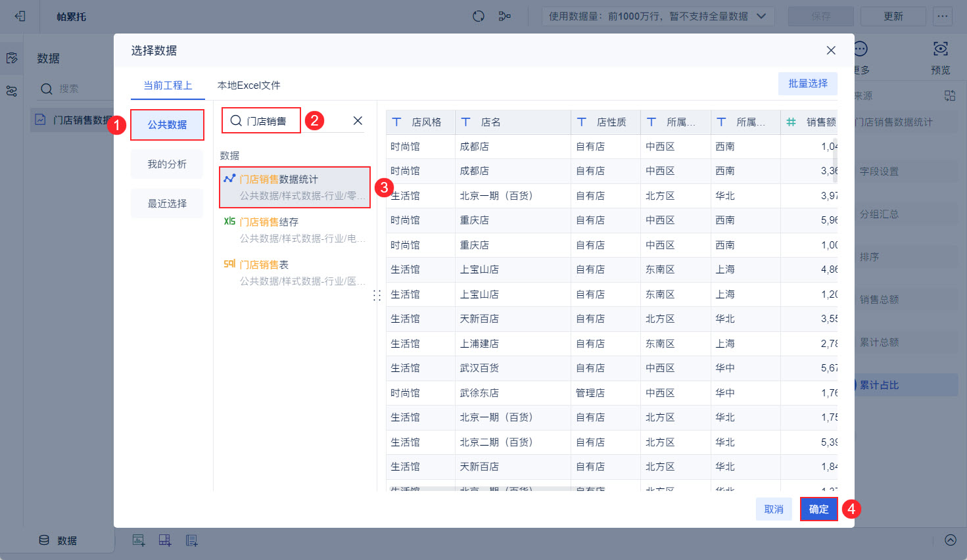Click the magnifier icon in the dialog search
Viewport: 967px width, 560px height.
click(236, 121)
